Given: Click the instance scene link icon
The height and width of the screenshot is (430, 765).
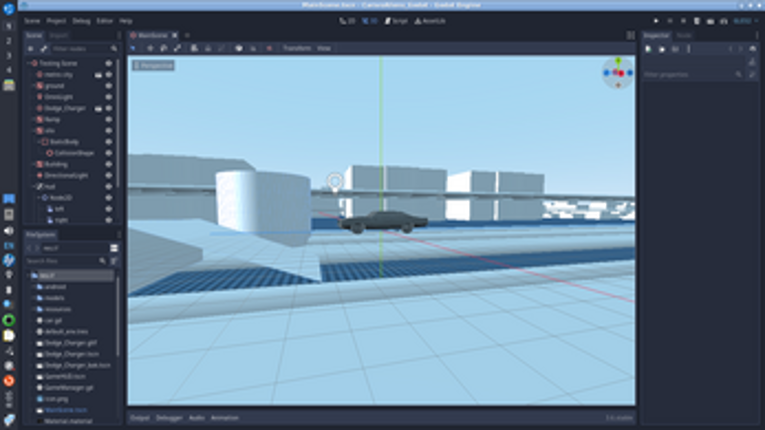Looking at the screenshot, I should click(x=43, y=49).
